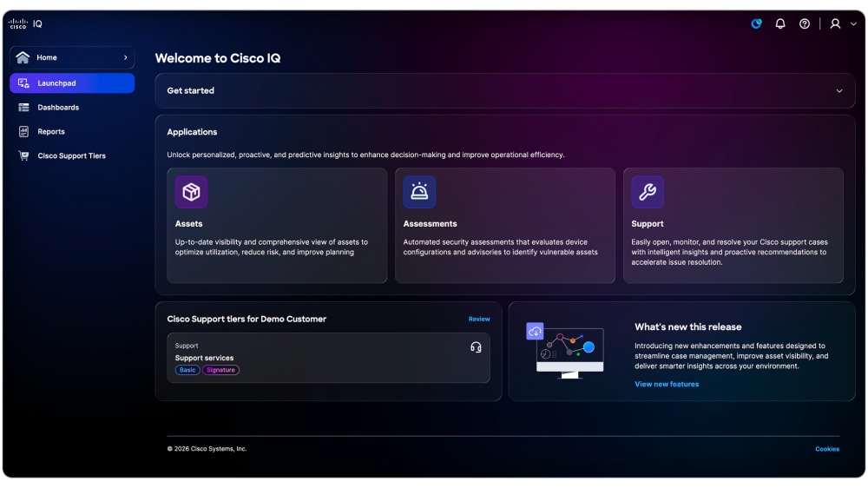Open the Support application card title
This screenshot has width=868, height=488.
(648, 224)
